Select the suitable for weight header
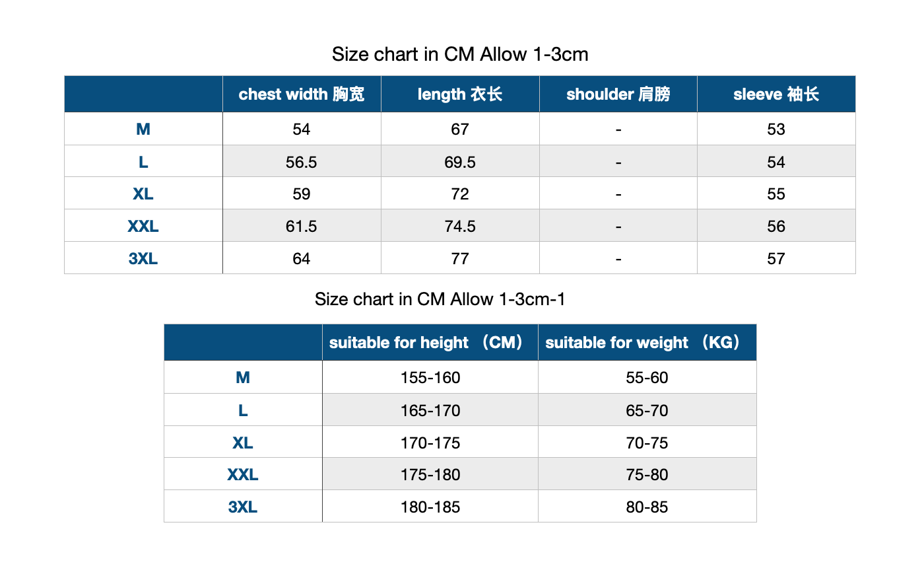Screen dimensions: 924x576 coord(647,342)
